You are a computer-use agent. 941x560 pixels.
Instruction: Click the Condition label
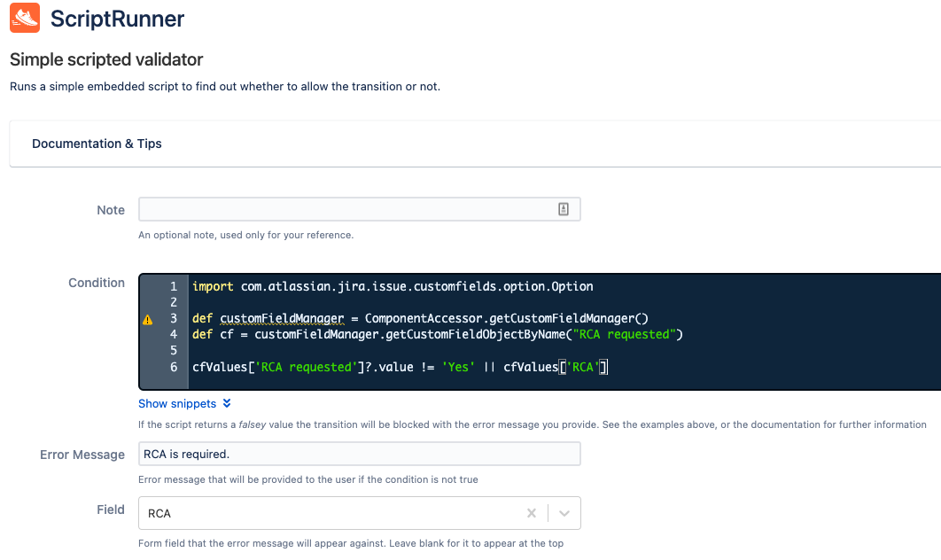coord(97,282)
